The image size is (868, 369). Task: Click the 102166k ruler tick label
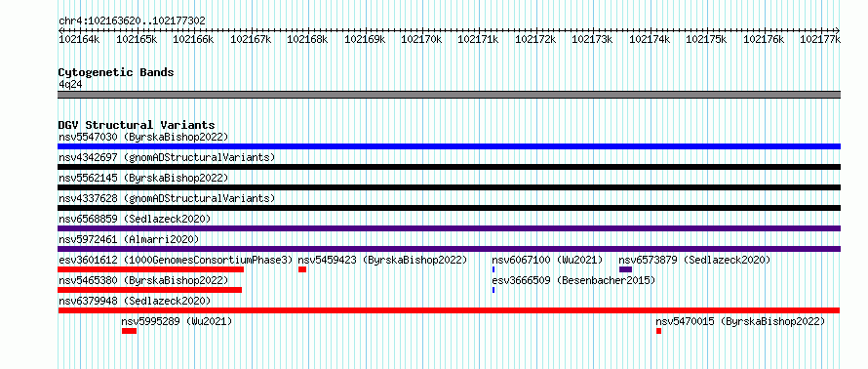click(193, 39)
